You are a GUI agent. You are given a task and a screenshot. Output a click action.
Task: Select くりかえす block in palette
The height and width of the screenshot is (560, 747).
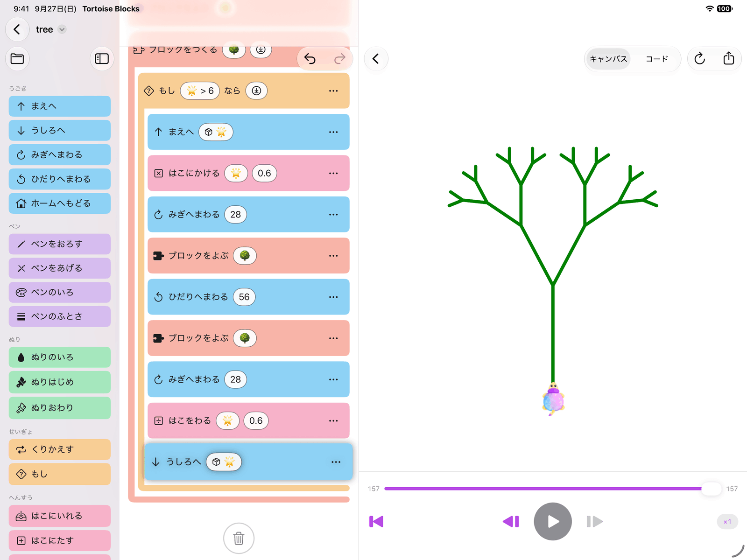click(x=60, y=449)
